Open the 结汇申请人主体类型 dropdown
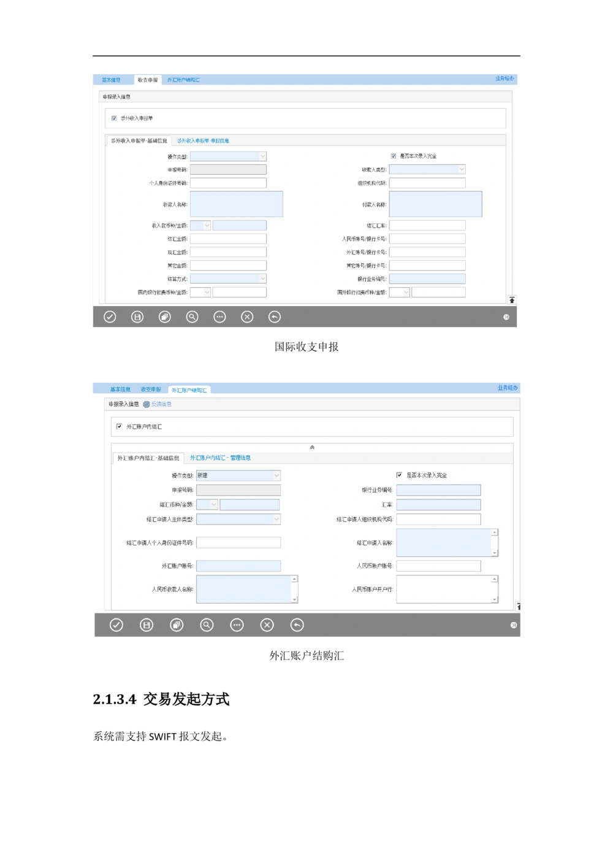 pyautogui.click(x=276, y=520)
